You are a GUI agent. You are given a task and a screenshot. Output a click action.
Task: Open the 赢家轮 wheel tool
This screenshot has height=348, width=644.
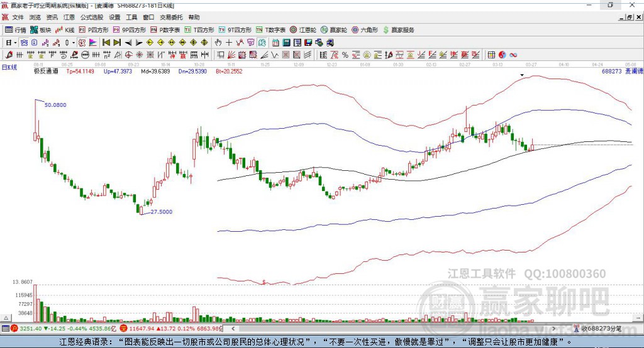(334, 30)
